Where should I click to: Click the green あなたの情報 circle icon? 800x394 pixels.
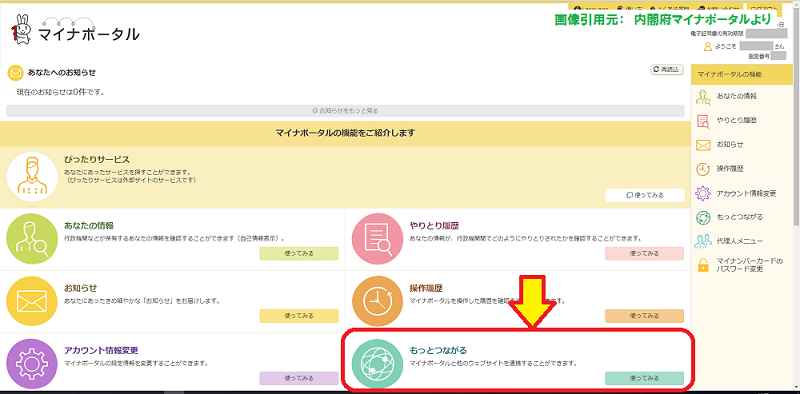pos(32,239)
